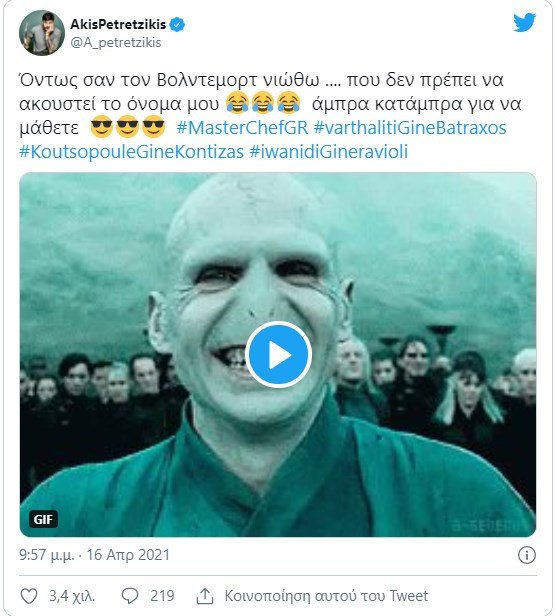
Task: Click the Twitter bird logo
Action: [525, 22]
